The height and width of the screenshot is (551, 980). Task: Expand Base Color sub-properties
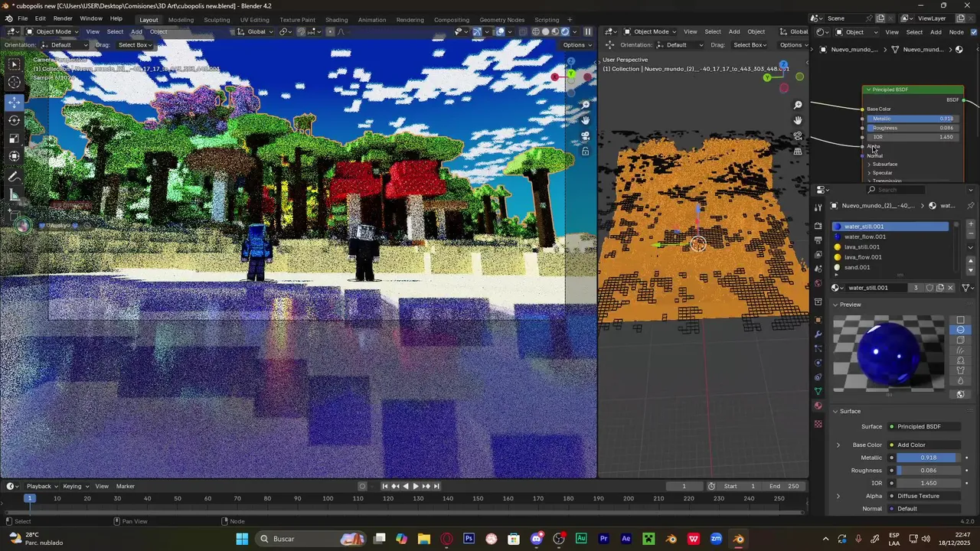click(x=838, y=445)
